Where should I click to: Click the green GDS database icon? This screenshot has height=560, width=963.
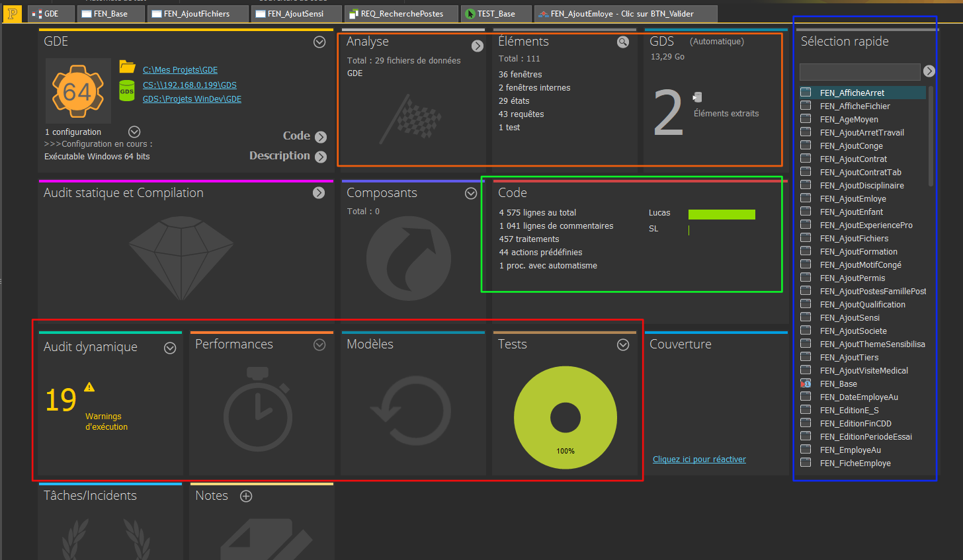click(127, 91)
